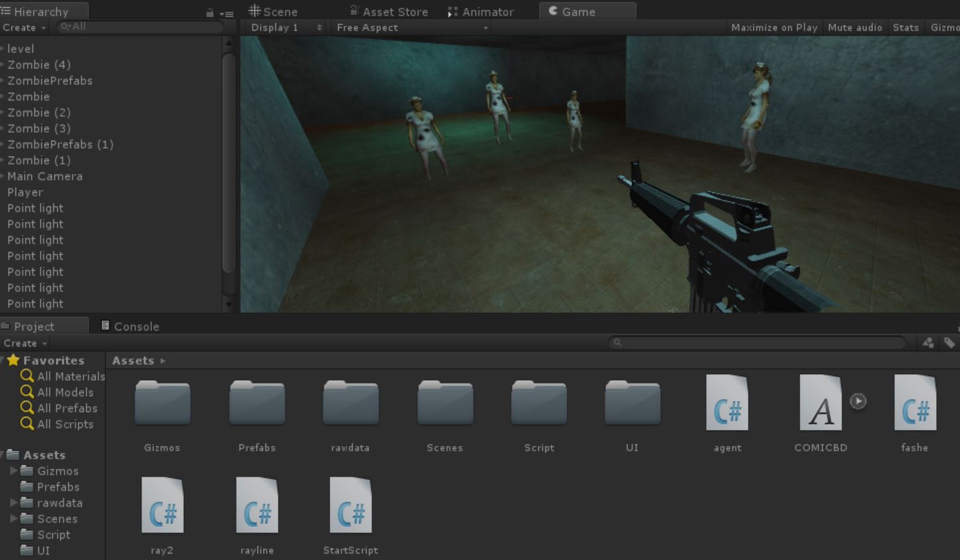Open the Prefabs folder thumbnail in Assets
This screenshot has height=560, width=960.
click(257, 402)
